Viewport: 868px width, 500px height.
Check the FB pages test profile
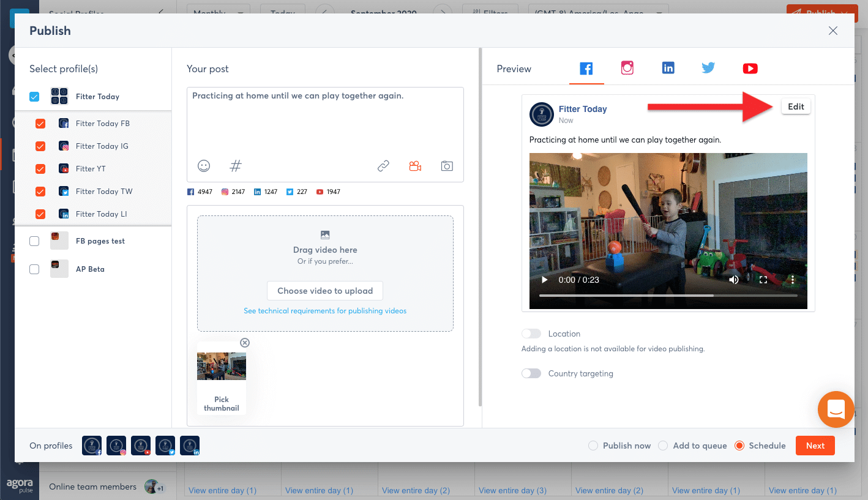(34, 241)
